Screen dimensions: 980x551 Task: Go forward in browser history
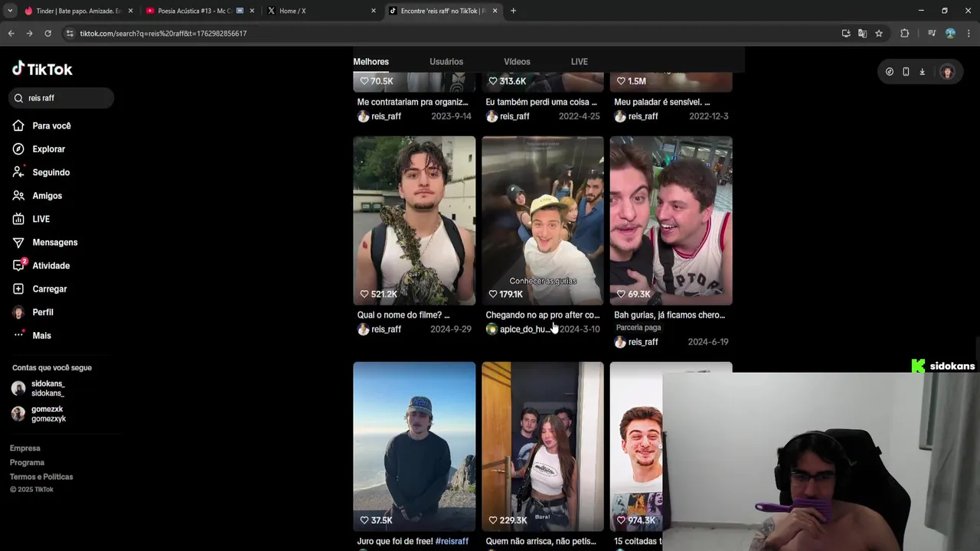pyautogui.click(x=29, y=34)
